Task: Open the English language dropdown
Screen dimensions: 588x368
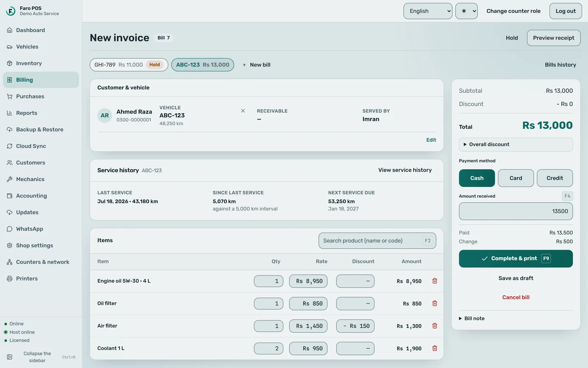Action: 428,11
